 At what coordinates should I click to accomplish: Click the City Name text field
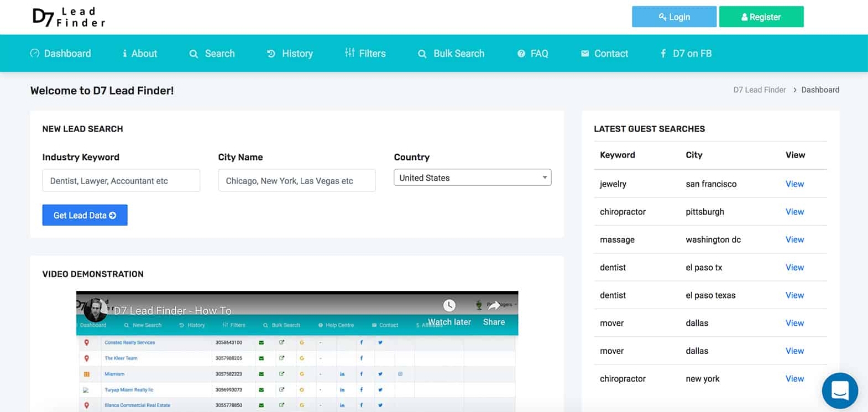point(296,181)
